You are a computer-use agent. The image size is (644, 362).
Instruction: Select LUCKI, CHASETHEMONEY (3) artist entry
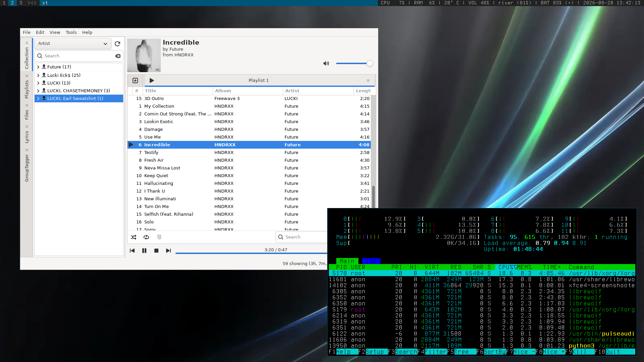coord(79,91)
